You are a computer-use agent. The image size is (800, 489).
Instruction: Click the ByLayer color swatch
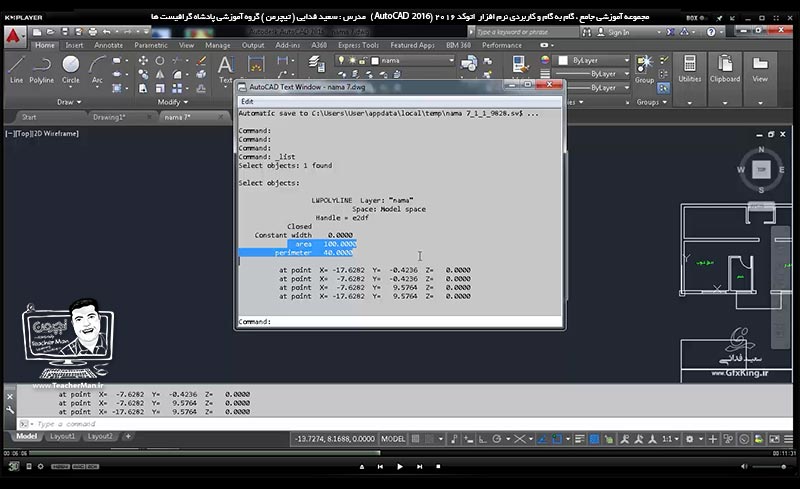coord(563,60)
